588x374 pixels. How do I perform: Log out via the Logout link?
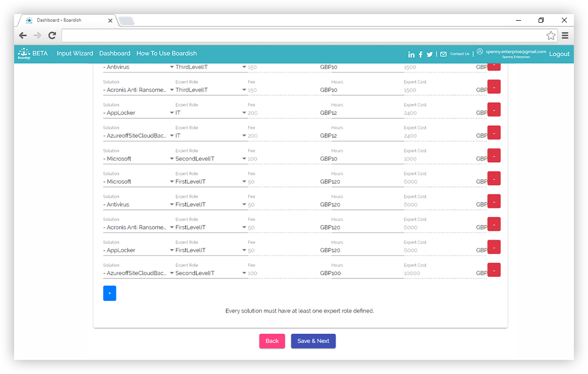pos(559,54)
